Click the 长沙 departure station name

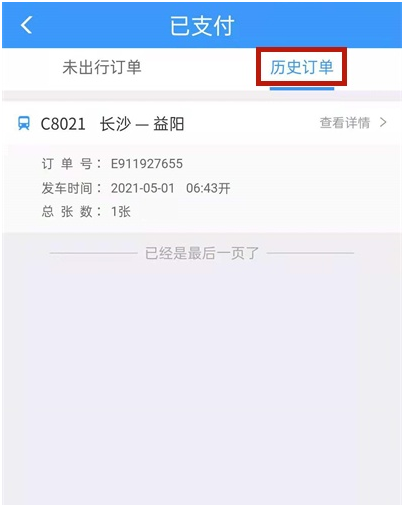click(x=115, y=124)
